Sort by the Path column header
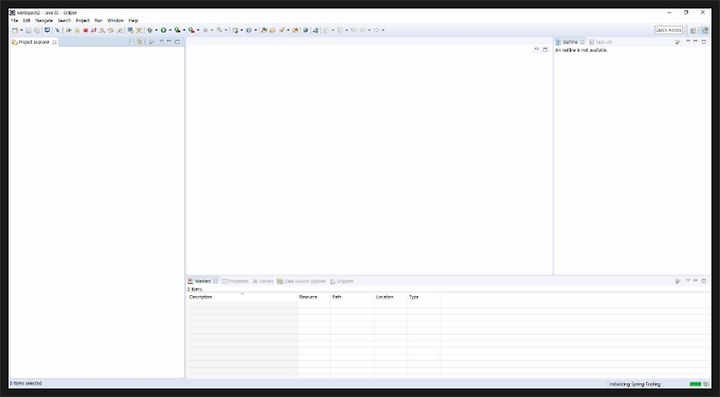The image size is (720, 397). coord(352,297)
